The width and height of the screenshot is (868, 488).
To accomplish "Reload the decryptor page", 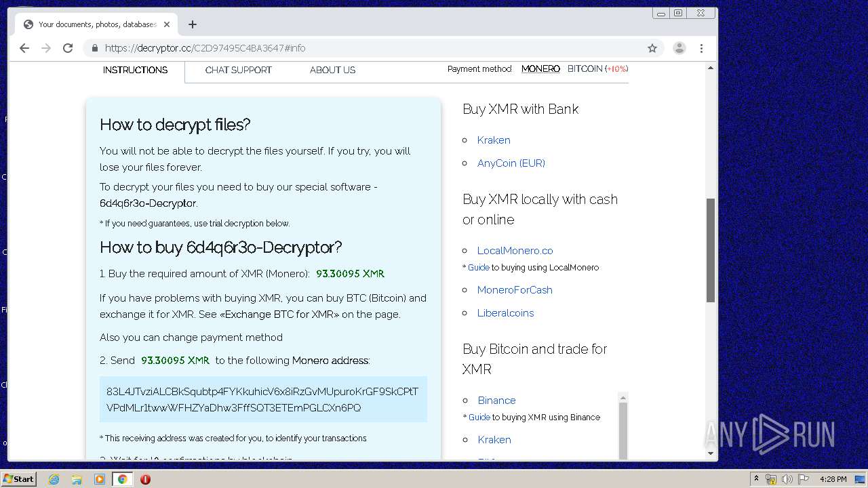I will coord(68,48).
